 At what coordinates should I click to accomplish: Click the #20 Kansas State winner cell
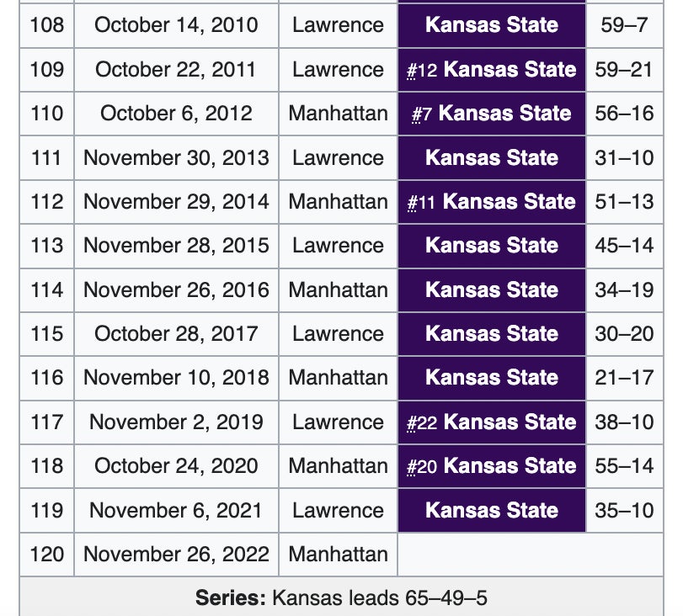tap(492, 466)
